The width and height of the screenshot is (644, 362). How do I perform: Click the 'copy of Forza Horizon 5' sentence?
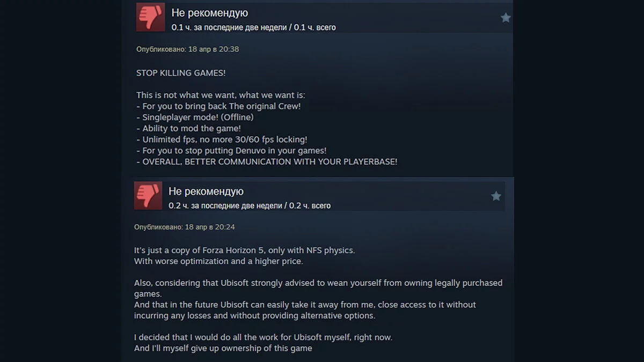point(245,250)
